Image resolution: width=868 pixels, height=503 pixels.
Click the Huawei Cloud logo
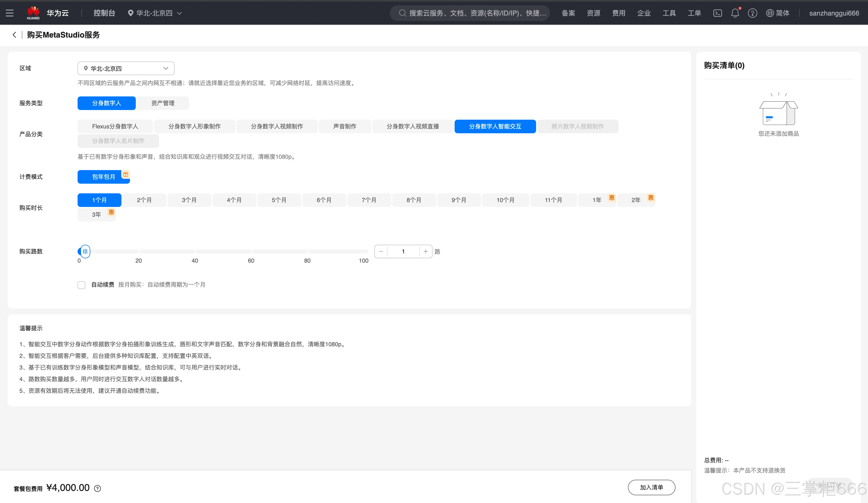click(33, 13)
